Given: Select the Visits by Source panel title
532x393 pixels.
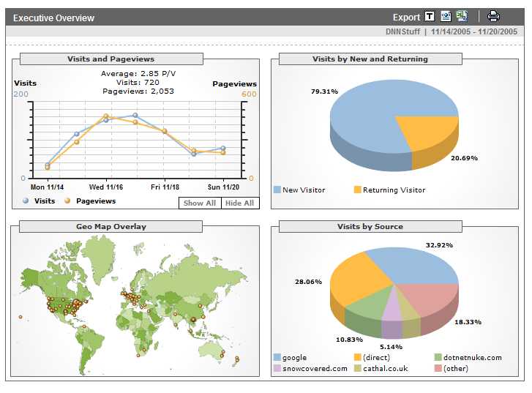Looking at the screenshot, I should click(370, 226).
